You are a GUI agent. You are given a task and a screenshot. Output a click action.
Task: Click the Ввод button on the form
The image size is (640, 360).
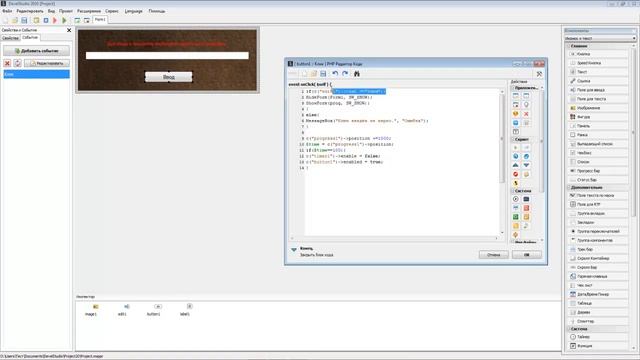(169, 77)
